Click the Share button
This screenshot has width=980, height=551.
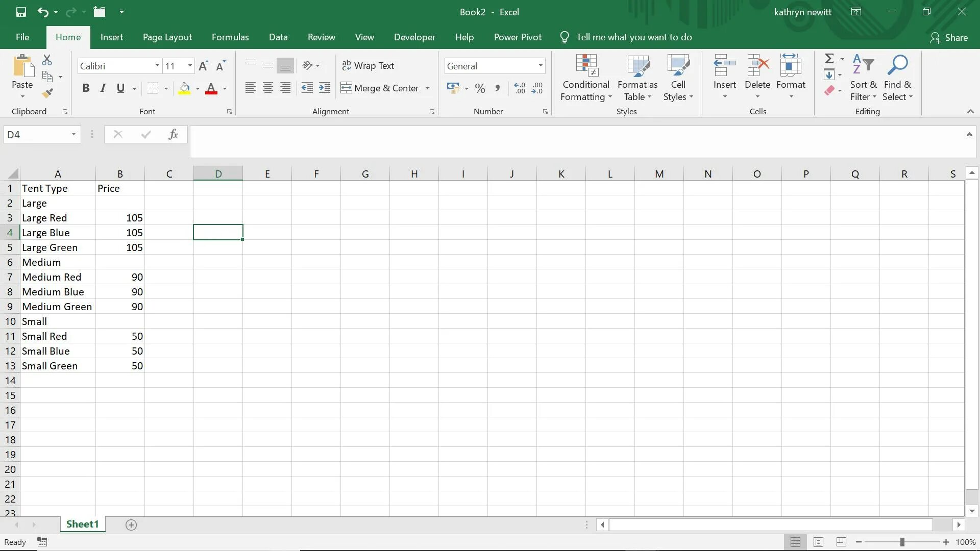[949, 37]
